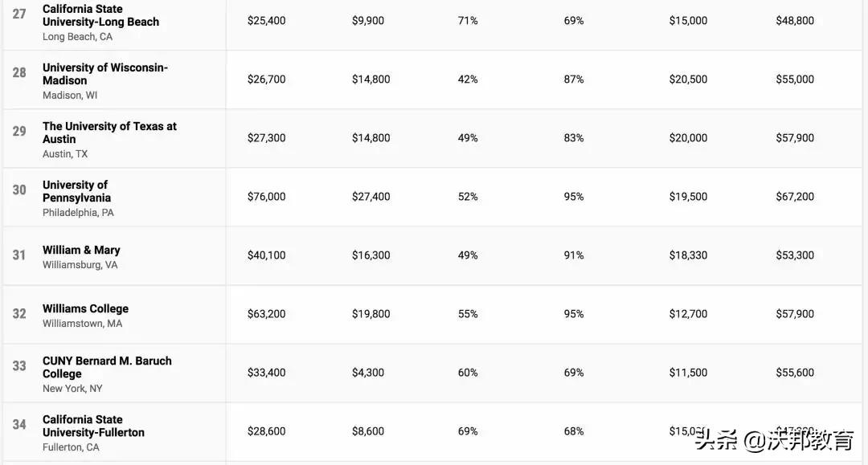Click the 87% value for Wisconsin-Madison
The image size is (868, 465).
574,80
